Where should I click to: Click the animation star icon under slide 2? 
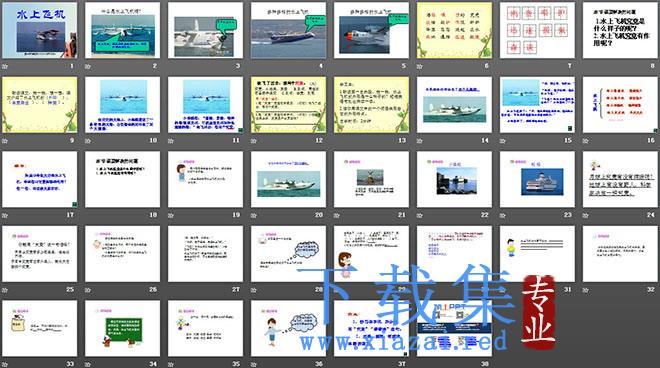pos(88,67)
